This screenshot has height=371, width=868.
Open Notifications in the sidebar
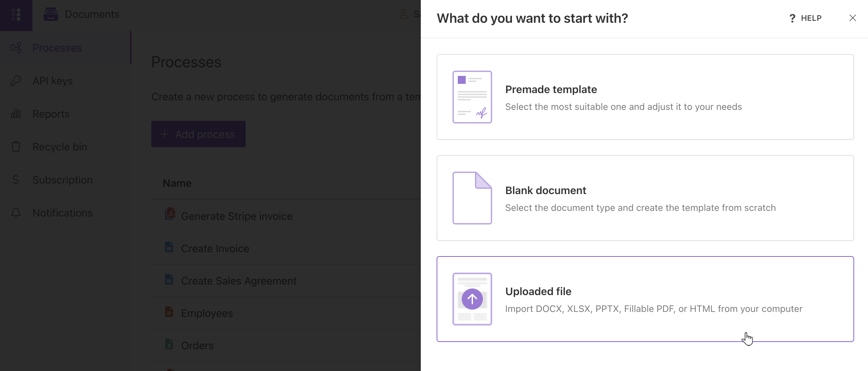click(x=65, y=213)
